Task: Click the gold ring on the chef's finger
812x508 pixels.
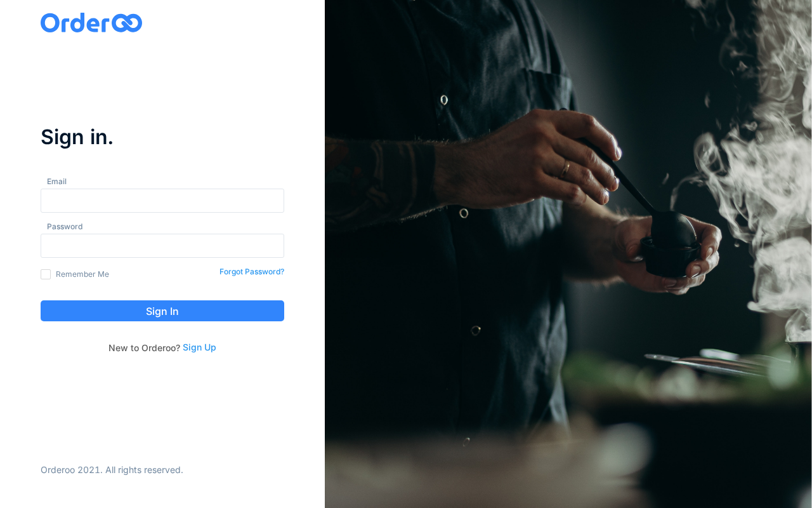Action: coord(565,169)
